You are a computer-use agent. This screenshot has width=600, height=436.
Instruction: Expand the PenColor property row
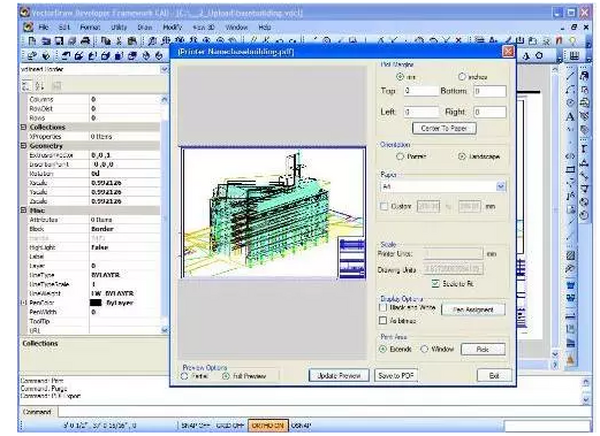[23, 302]
